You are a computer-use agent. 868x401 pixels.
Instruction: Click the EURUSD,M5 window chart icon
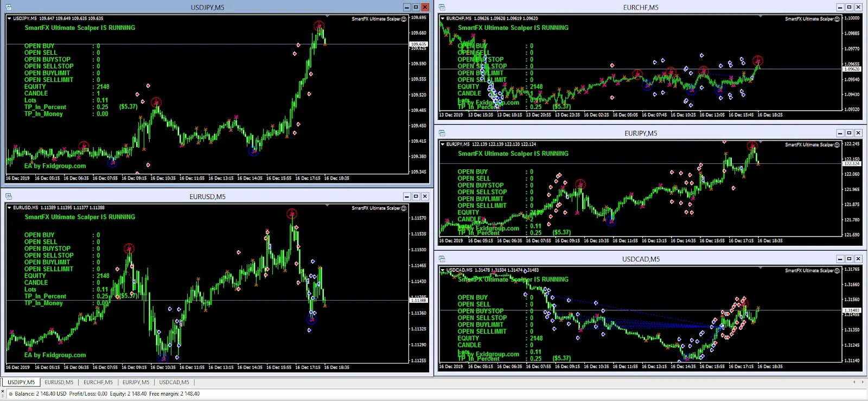[9, 196]
